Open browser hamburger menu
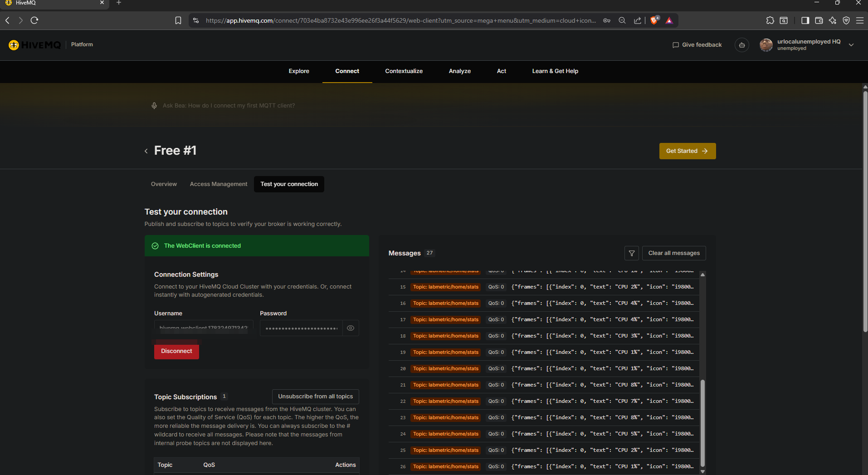This screenshot has height=475, width=868. [x=860, y=20]
